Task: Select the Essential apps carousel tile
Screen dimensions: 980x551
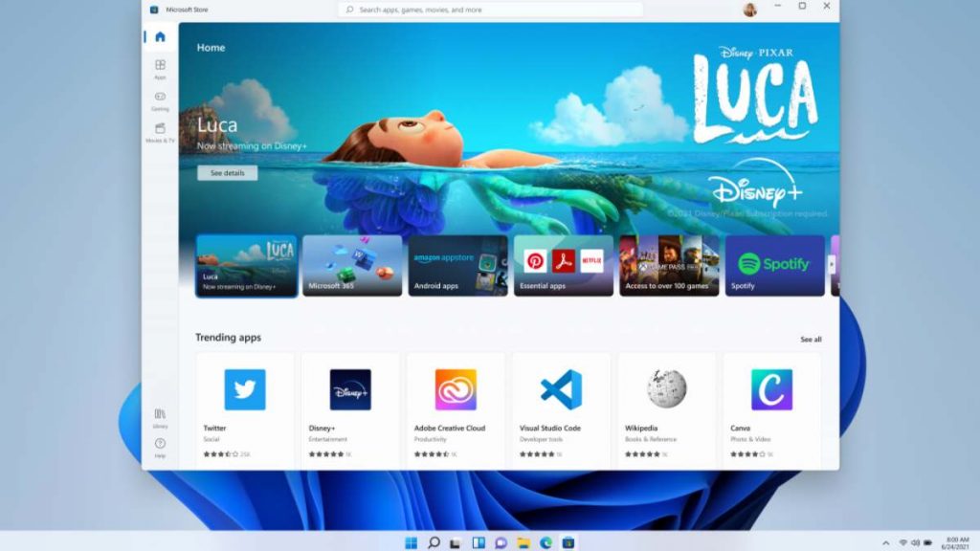Action: 564,266
